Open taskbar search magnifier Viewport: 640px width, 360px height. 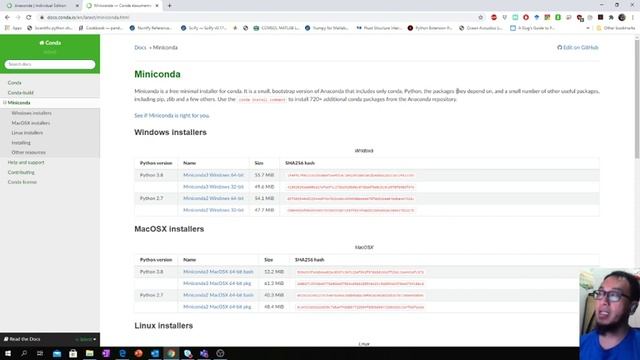pyautogui.click(x=24, y=353)
